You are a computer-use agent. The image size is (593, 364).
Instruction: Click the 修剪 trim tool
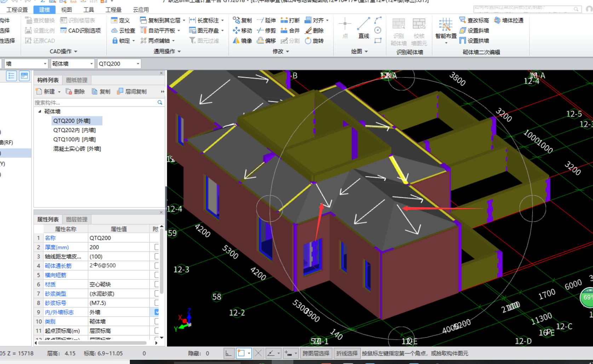click(x=266, y=31)
